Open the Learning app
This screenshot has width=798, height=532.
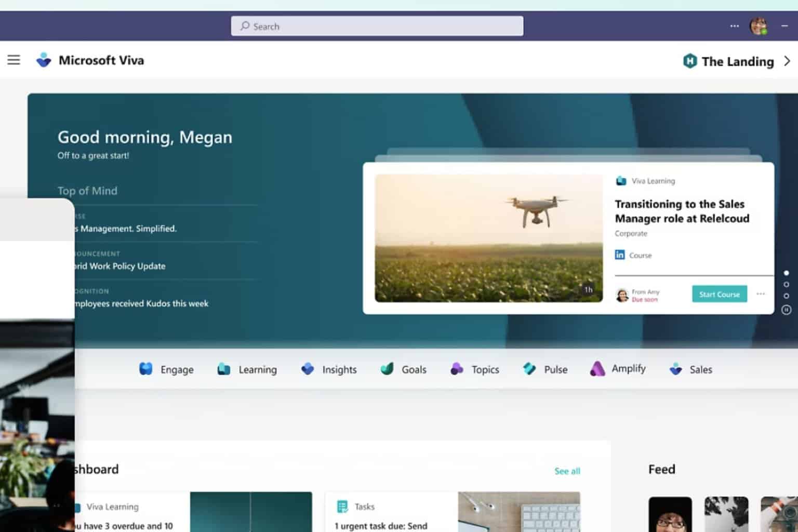[x=247, y=369]
